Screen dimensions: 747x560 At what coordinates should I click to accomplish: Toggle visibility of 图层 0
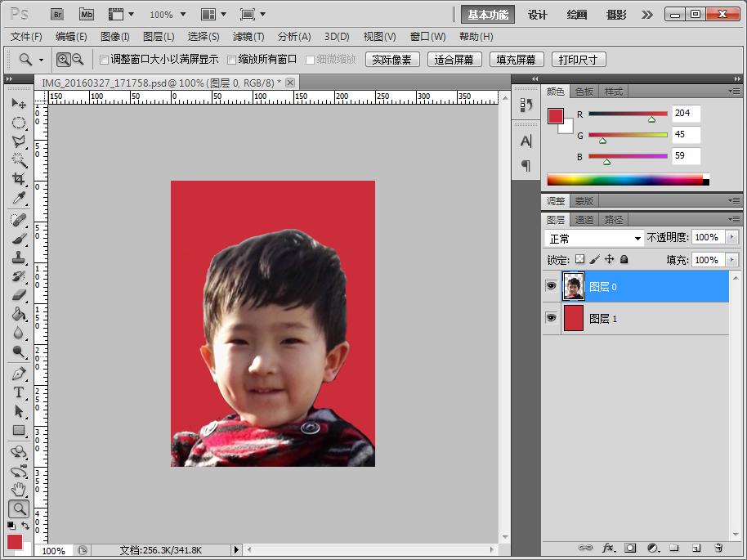(x=552, y=286)
